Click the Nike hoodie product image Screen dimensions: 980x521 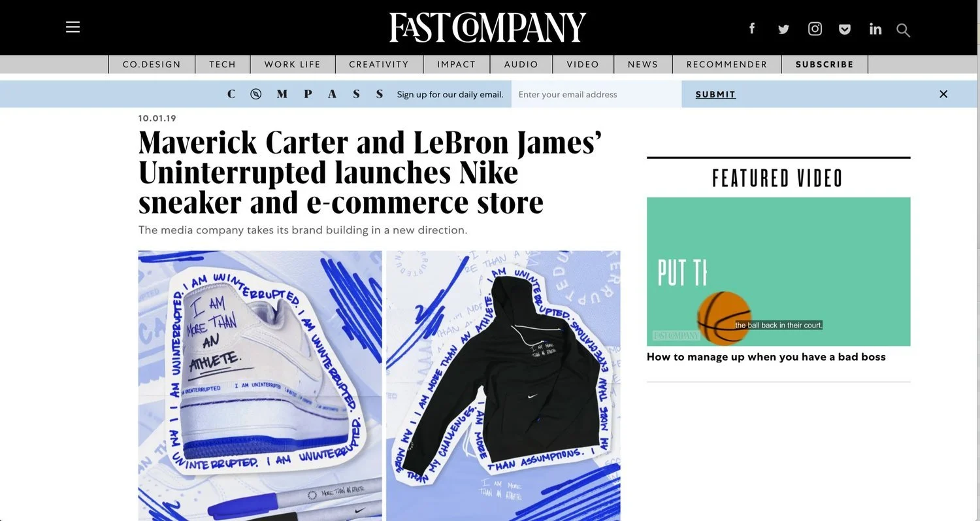point(503,386)
